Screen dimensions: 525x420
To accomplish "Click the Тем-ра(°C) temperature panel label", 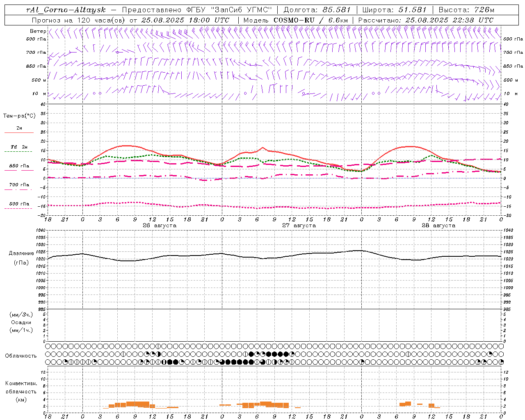I will pos(19,116).
